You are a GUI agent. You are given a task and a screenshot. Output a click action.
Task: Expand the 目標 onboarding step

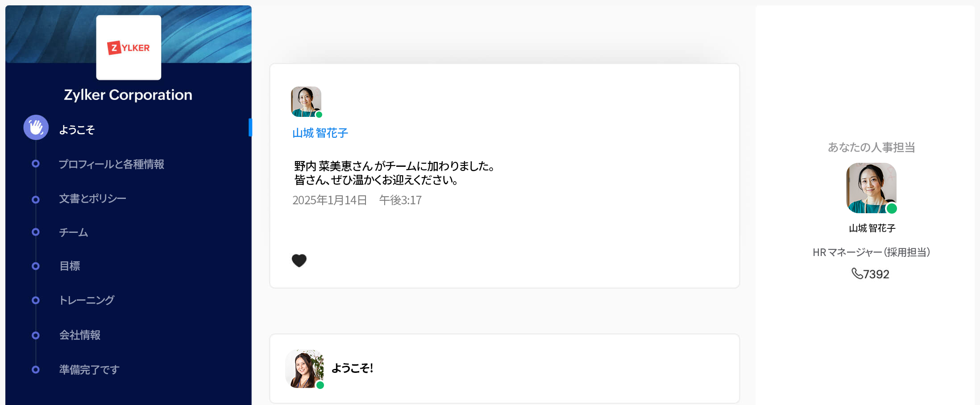click(x=70, y=266)
